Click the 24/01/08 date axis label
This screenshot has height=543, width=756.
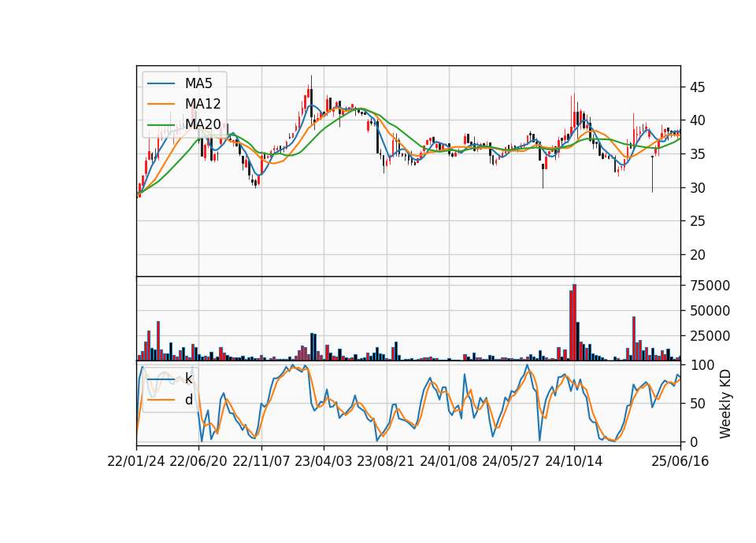[x=448, y=461]
